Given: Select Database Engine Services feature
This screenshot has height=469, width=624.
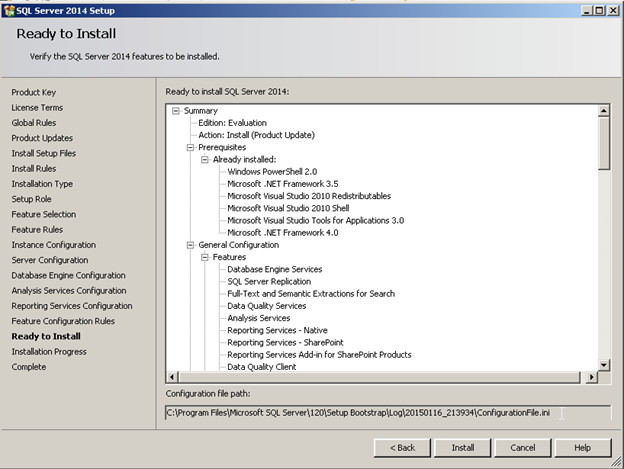Looking at the screenshot, I should [x=275, y=269].
